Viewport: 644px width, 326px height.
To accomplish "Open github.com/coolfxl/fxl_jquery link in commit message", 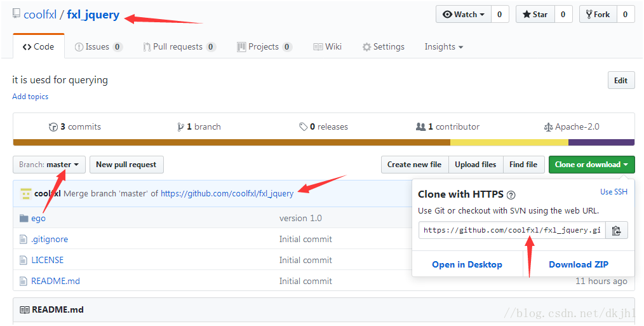I will [x=227, y=194].
